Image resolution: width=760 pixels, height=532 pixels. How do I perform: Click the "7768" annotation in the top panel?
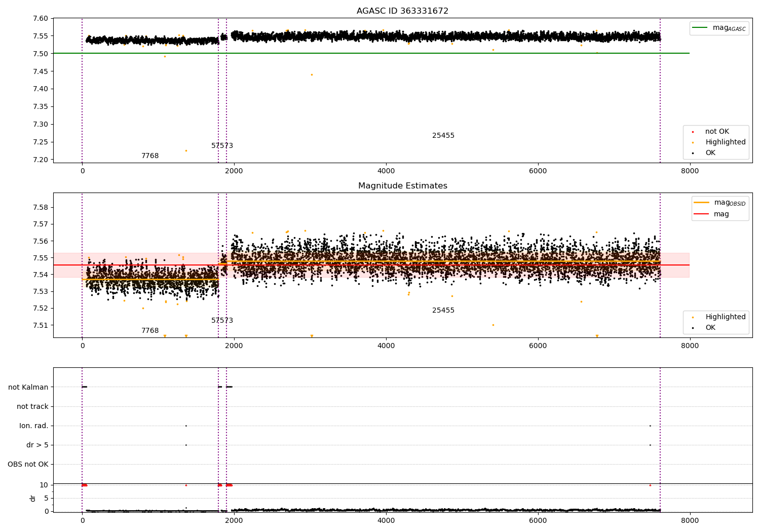click(150, 156)
